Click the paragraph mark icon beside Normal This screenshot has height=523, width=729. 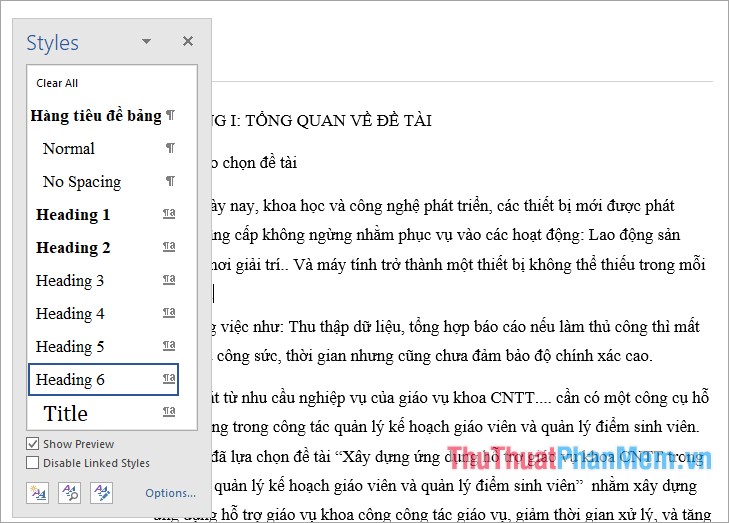pyautogui.click(x=170, y=148)
